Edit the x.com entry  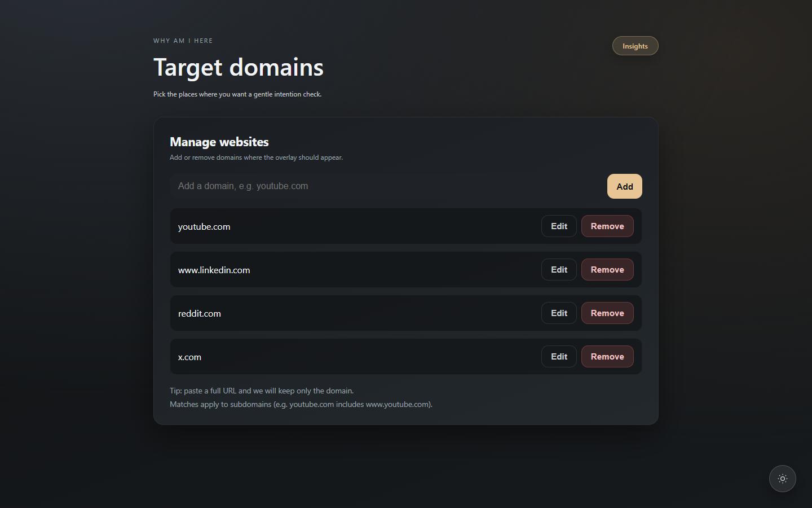point(559,356)
